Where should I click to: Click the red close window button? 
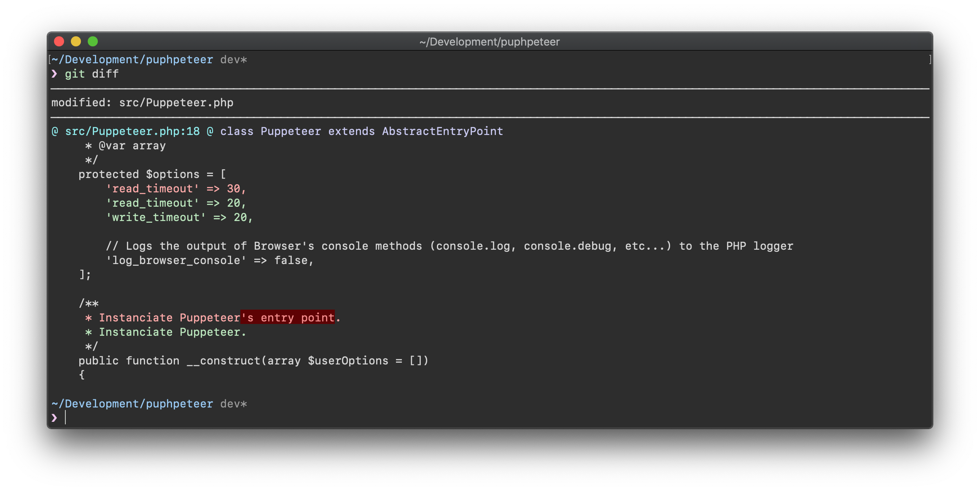pos(59,41)
